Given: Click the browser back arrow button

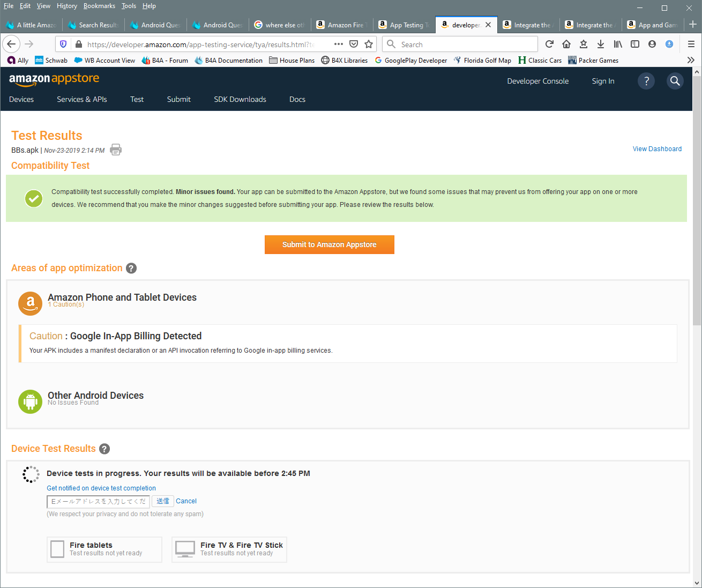Looking at the screenshot, I should (x=11, y=44).
